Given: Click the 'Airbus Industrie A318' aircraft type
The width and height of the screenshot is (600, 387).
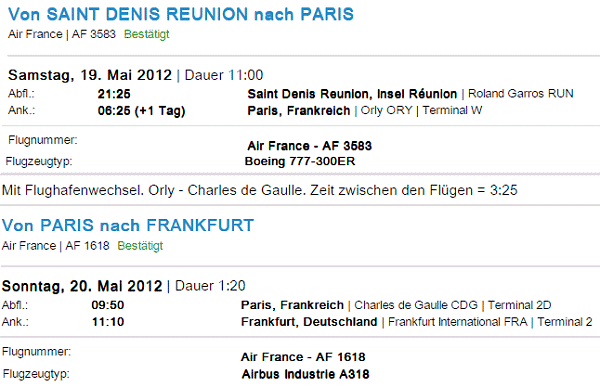Looking at the screenshot, I should click(x=305, y=374).
